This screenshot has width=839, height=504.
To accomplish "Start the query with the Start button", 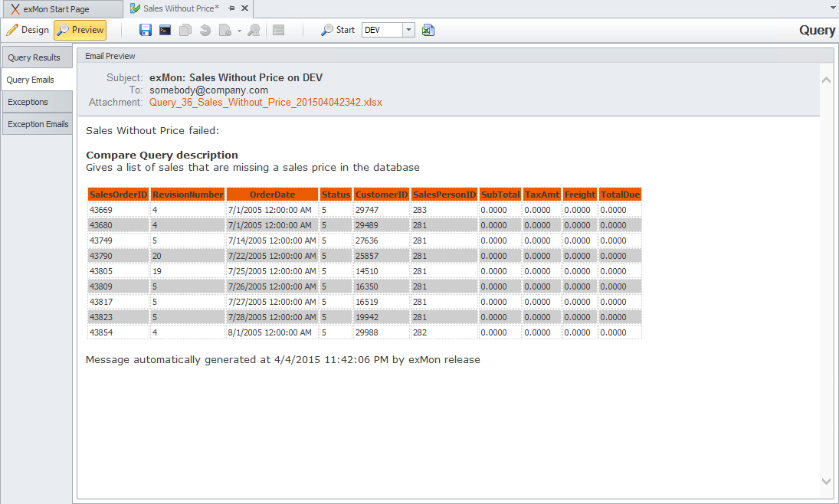I will 338,30.
